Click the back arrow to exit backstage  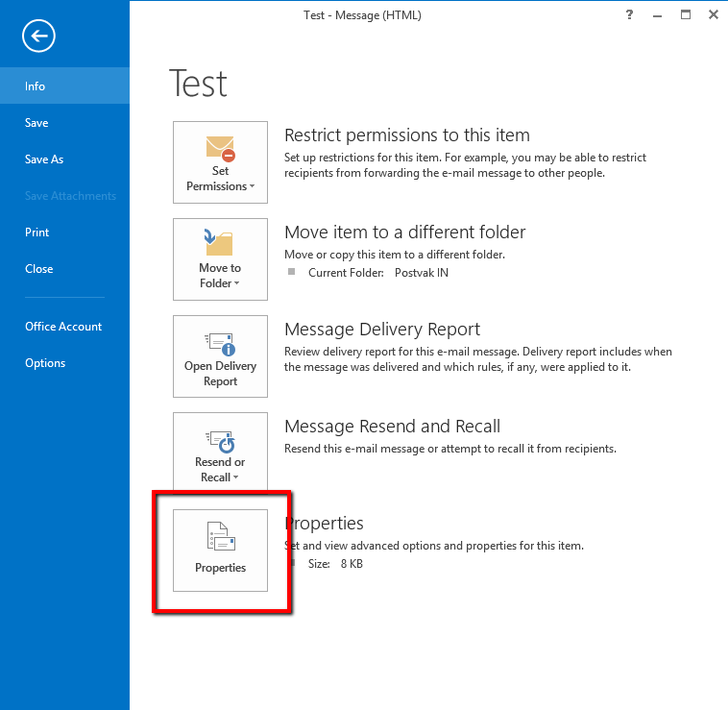coord(38,37)
